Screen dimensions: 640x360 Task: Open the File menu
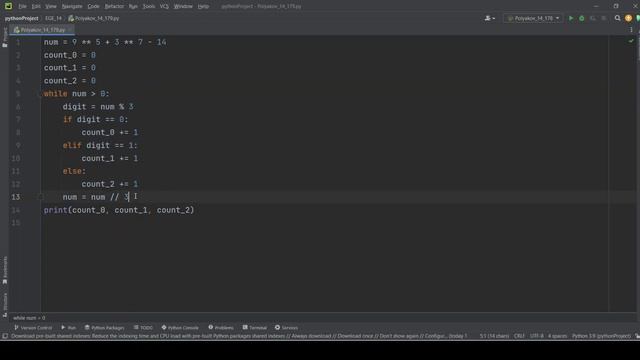coord(22,6)
